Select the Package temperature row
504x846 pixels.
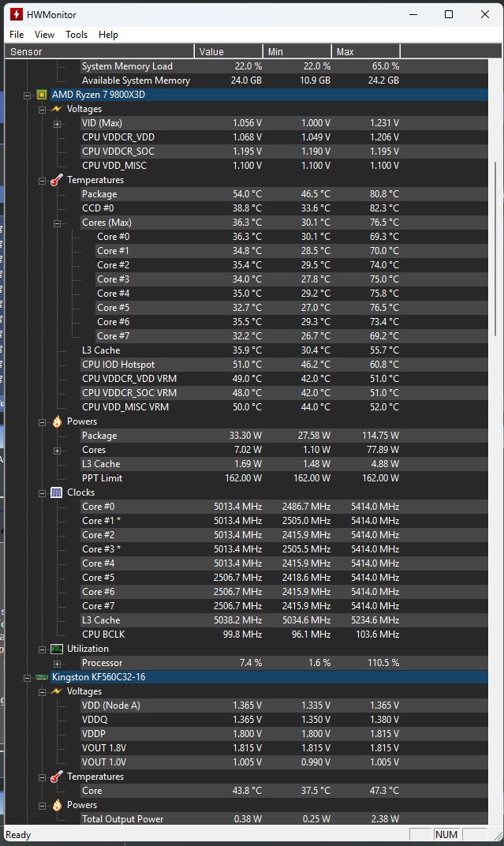(283, 194)
